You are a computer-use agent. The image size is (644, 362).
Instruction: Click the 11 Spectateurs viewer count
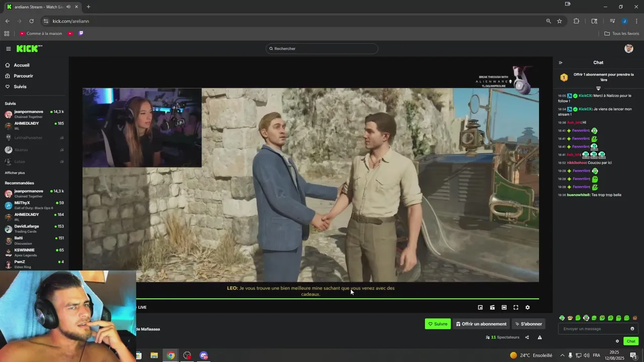pos(503,337)
